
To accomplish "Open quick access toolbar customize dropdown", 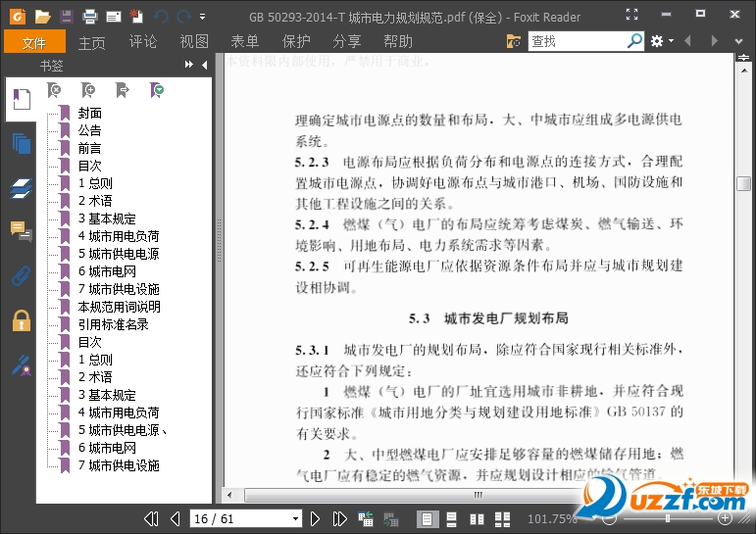I will [203, 17].
